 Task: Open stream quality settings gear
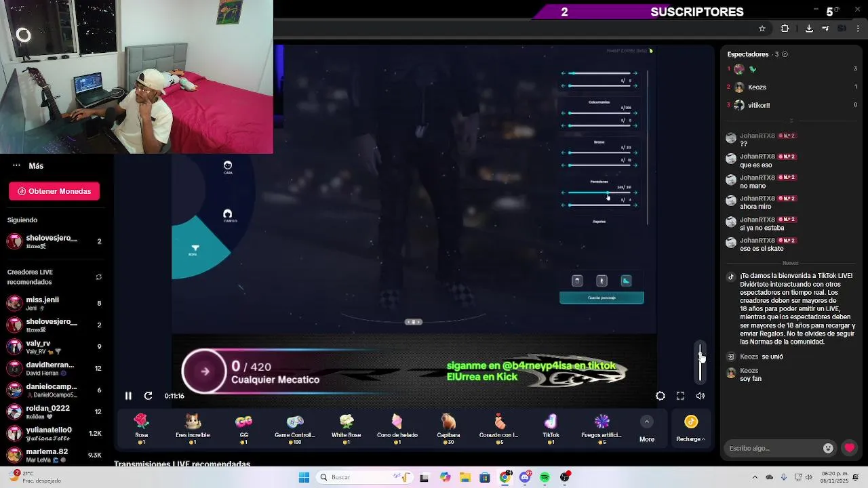click(660, 396)
